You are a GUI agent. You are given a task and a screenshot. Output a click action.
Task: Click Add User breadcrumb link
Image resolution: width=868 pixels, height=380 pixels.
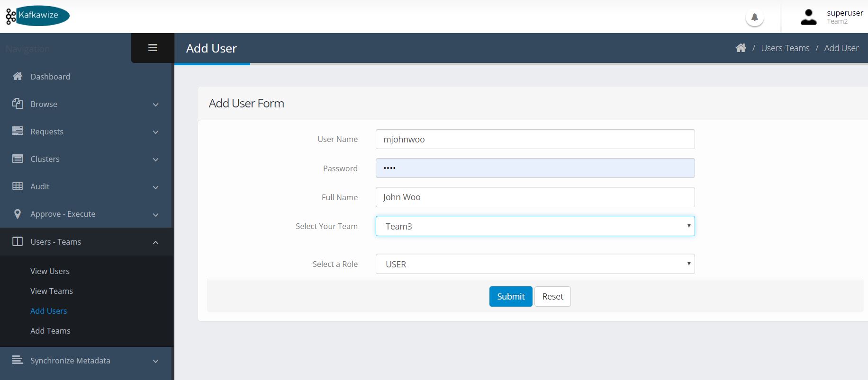(x=841, y=48)
